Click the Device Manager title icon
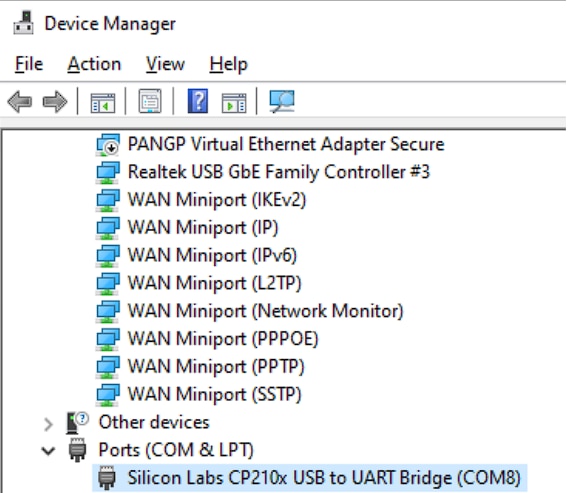This screenshot has height=493, width=577. [x=24, y=23]
